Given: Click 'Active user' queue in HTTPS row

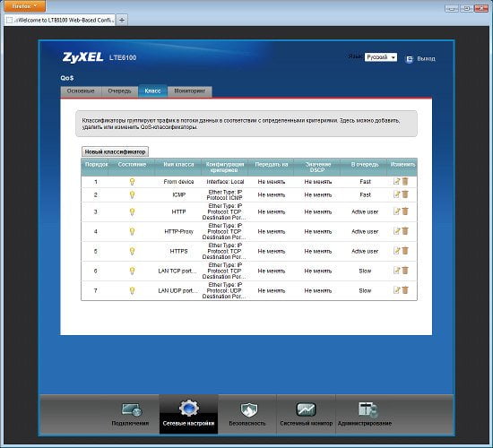Looking at the screenshot, I should [365, 251].
